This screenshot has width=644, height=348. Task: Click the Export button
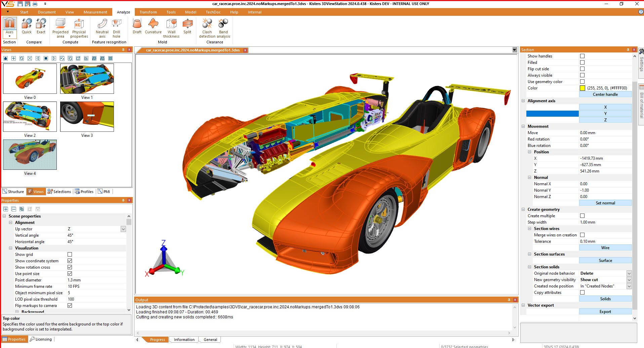605,312
